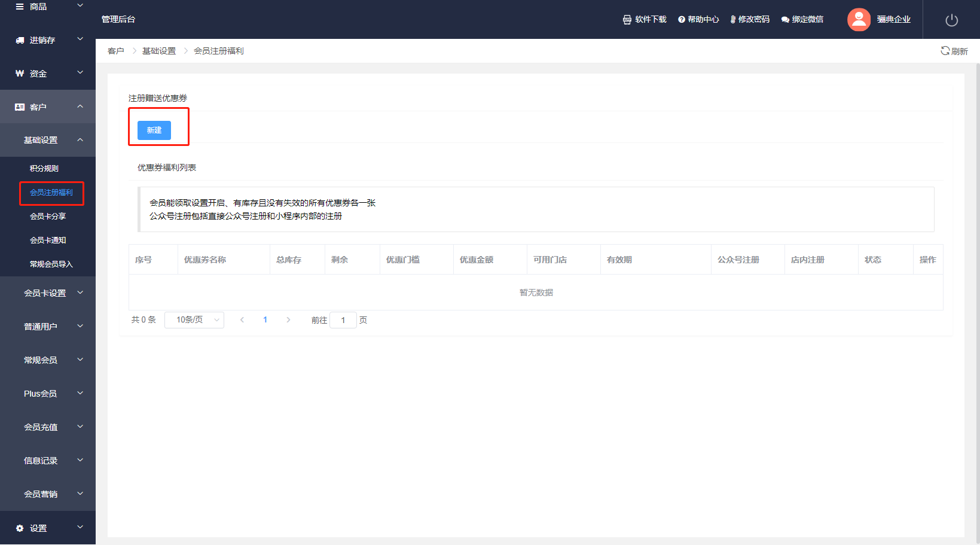Collapse the 客户 menu chevron
This screenshot has height=545, width=980.
[x=80, y=106]
